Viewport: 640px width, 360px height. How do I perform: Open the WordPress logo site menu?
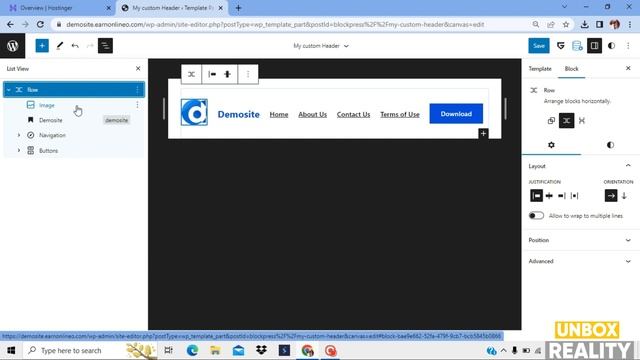click(x=12, y=46)
